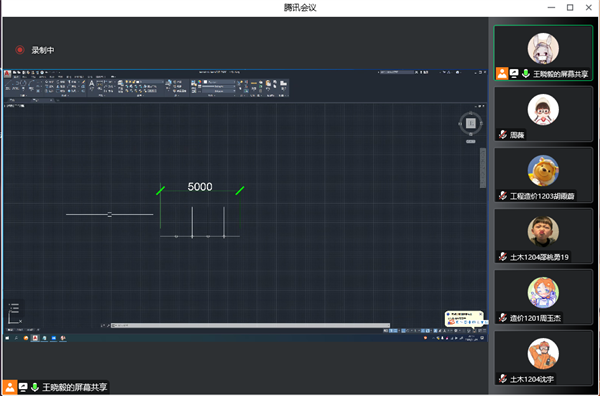Open the lineweight dropdown in Properties panel
The image size is (600, 396).
click(x=219, y=86)
